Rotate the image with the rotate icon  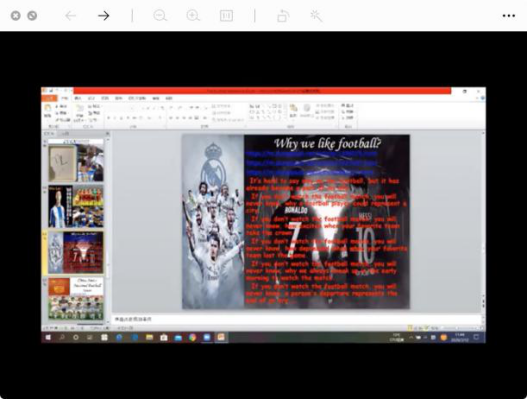click(283, 15)
